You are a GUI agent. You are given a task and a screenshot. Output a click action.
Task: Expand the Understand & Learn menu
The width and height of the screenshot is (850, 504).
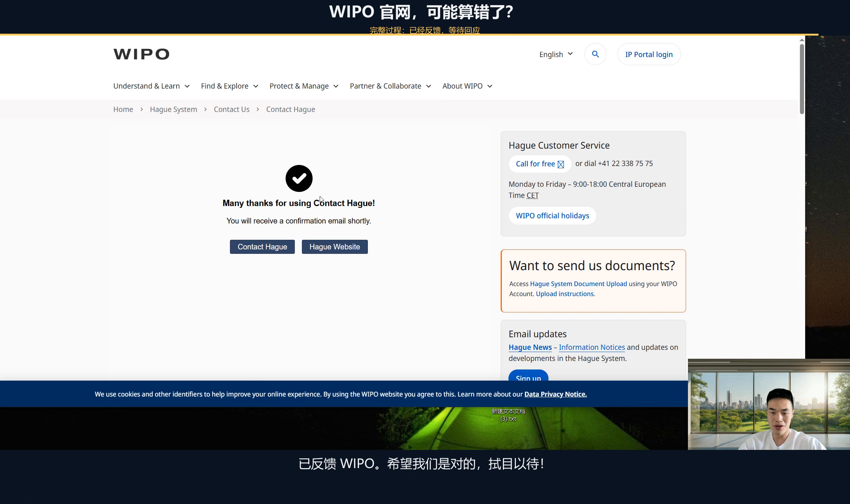pyautogui.click(x=151, y=86)
